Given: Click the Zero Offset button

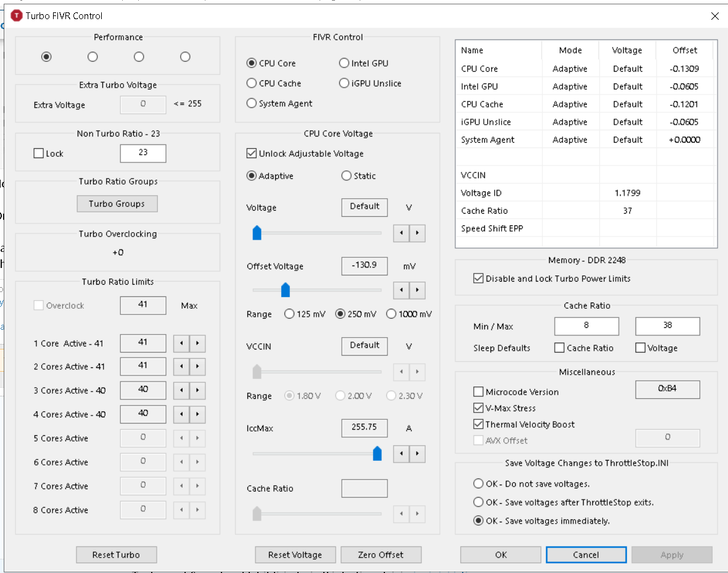Looking at the screenshot, I should point(381,555).
